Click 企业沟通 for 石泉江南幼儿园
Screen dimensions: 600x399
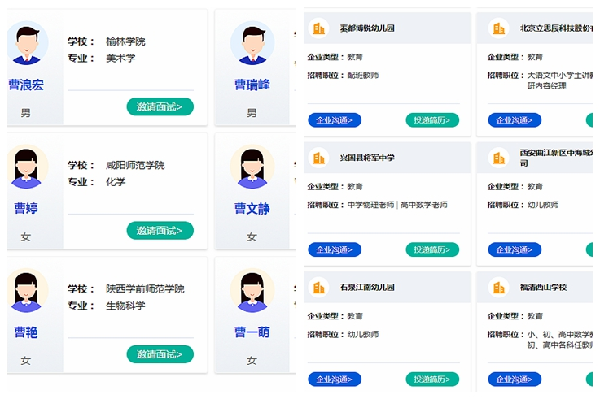334,379
